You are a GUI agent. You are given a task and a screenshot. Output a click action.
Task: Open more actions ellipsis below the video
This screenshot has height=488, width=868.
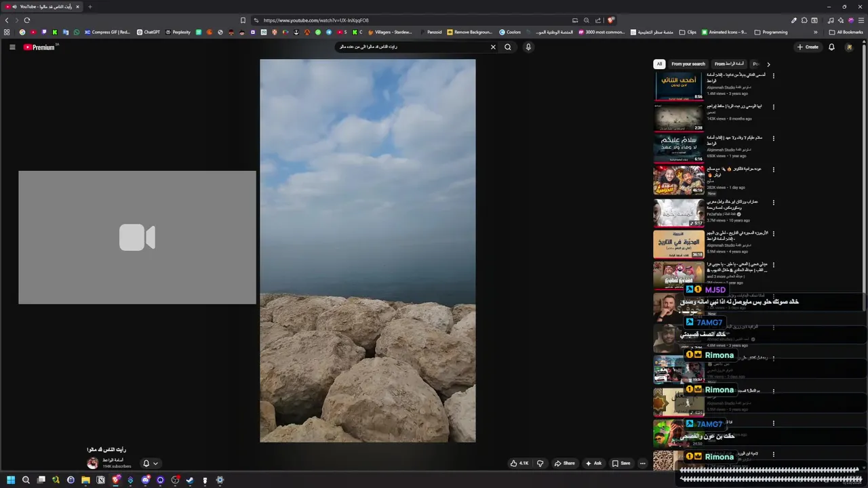[x=642, y=464]
